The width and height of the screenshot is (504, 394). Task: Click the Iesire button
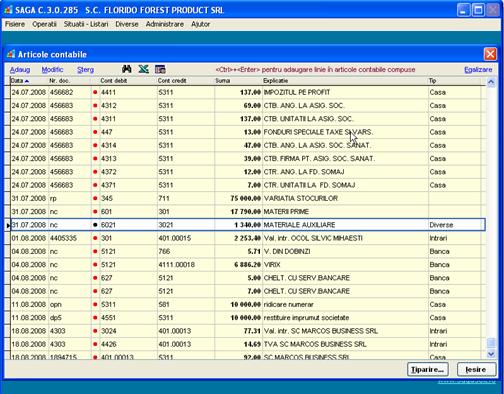(476, 369)
